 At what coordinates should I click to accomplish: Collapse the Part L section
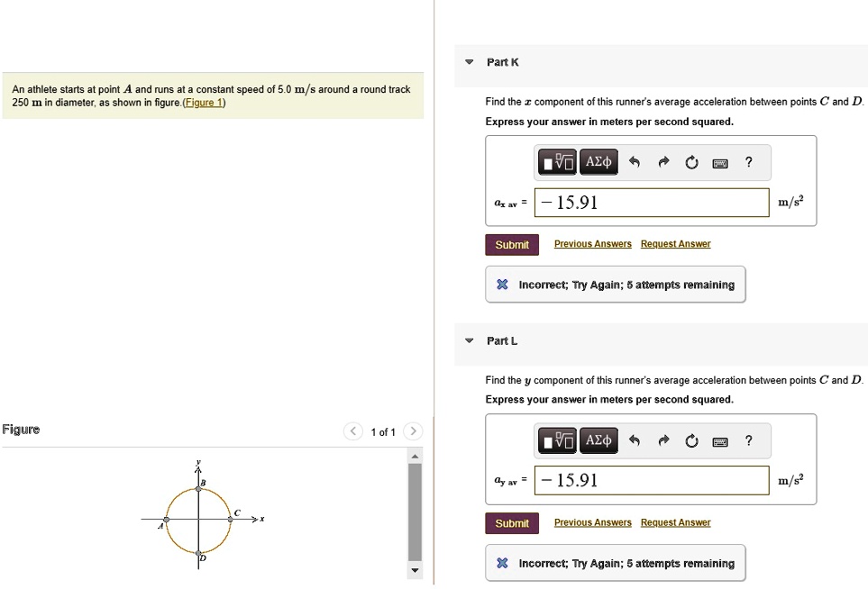click(x=469, y=340)
